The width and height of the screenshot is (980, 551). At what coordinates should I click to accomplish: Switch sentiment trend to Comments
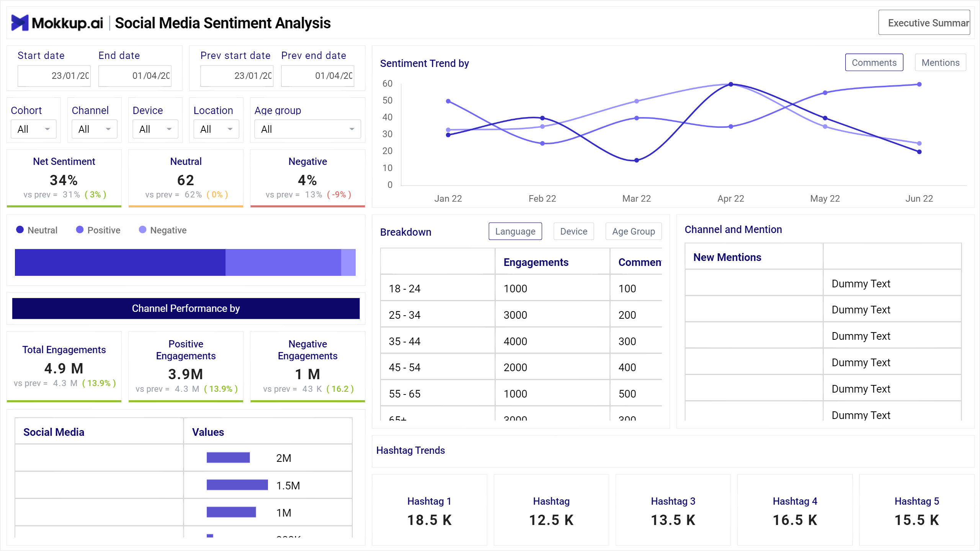(874, 62)
